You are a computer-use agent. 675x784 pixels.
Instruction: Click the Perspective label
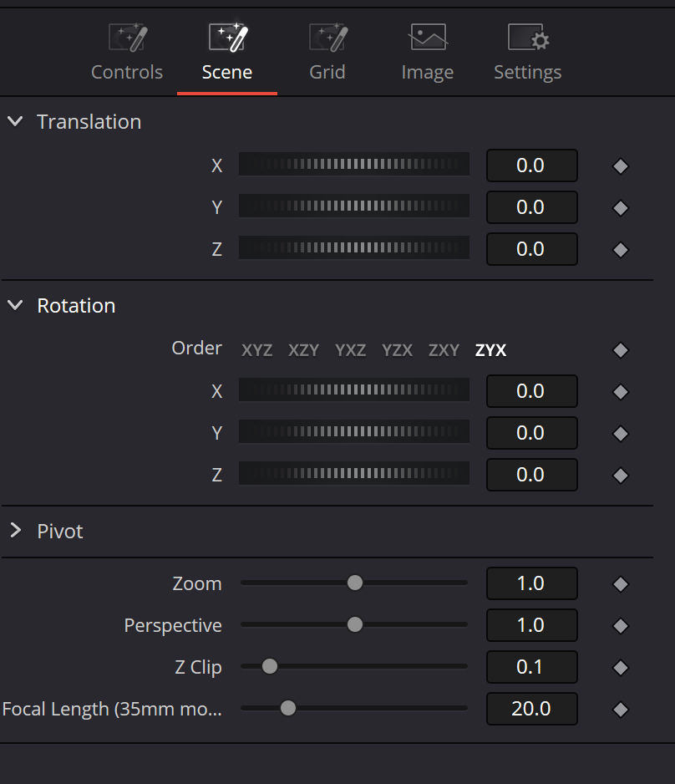coord(173,625)
